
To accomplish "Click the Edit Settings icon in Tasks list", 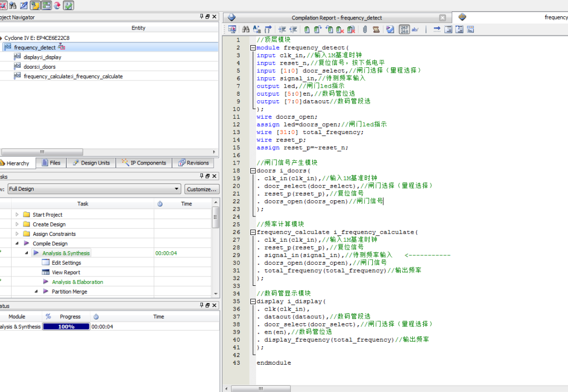I will coord(46,263).
